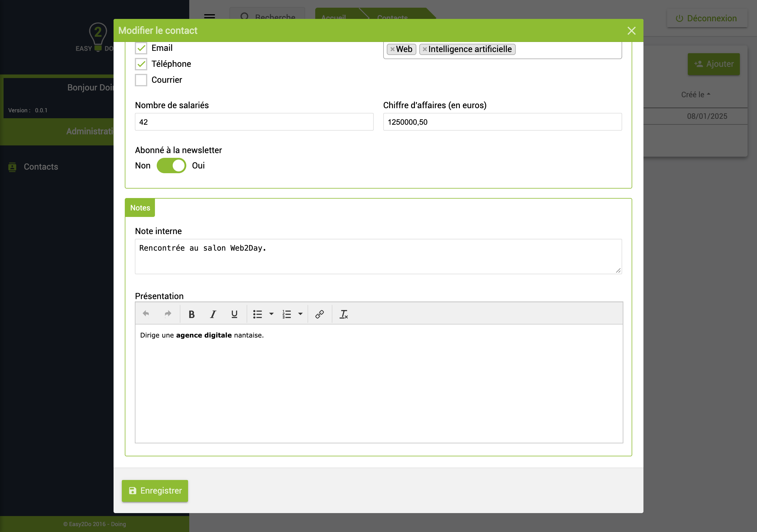Toggle bold formatting in the editor
The height and width of the screenshot is (532, 757).
pyautogui.click(x=192, y=314)
